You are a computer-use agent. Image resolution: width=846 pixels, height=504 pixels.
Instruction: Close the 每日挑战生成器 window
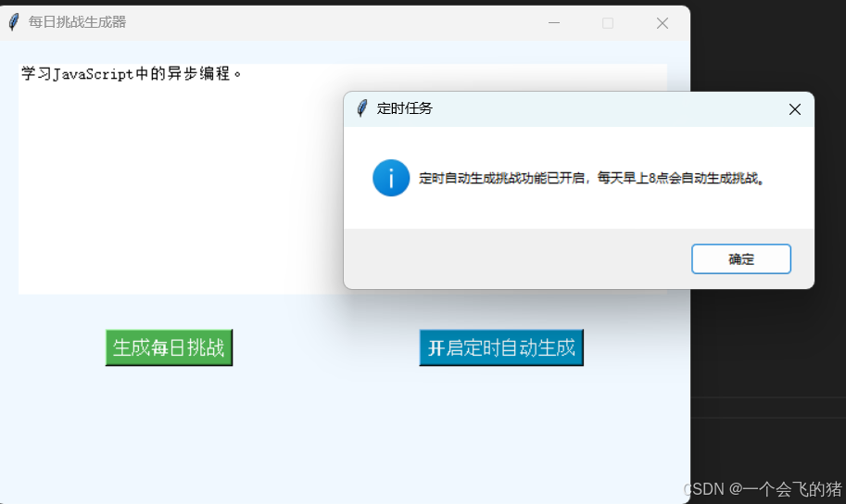[x=662, y=22]
